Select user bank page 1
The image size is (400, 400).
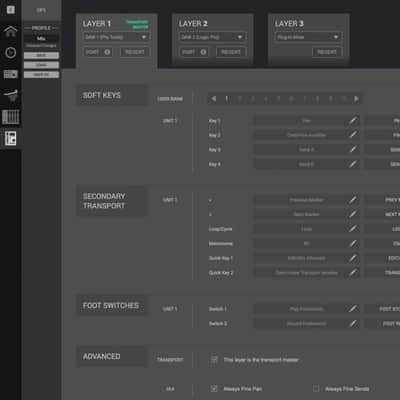[x=227, y=99]
